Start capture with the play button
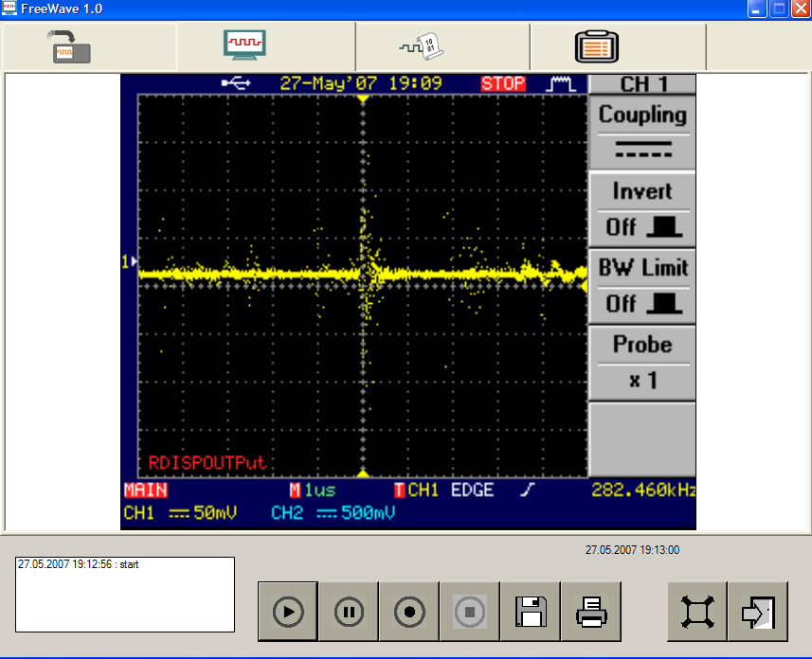The height and width of the screenshot is (659, 812). (x=288, y=612)
